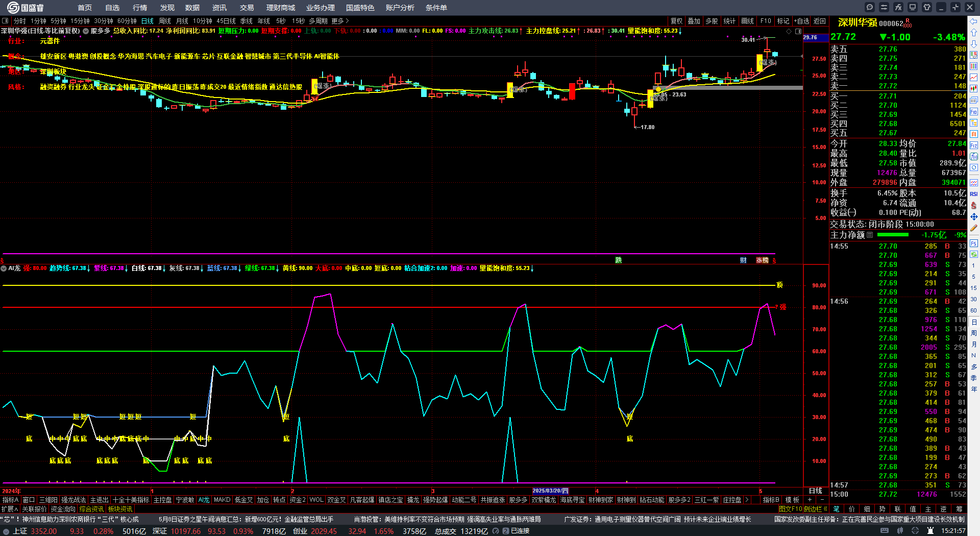
Task: Click the red S icon in sidebar
Action: (x=974, y=205)
